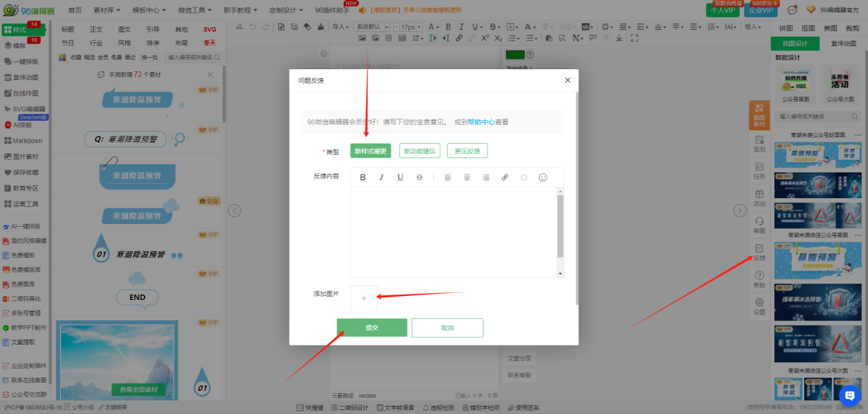
Task: Click the plus box to add image
Action: (x=363, y=298)
